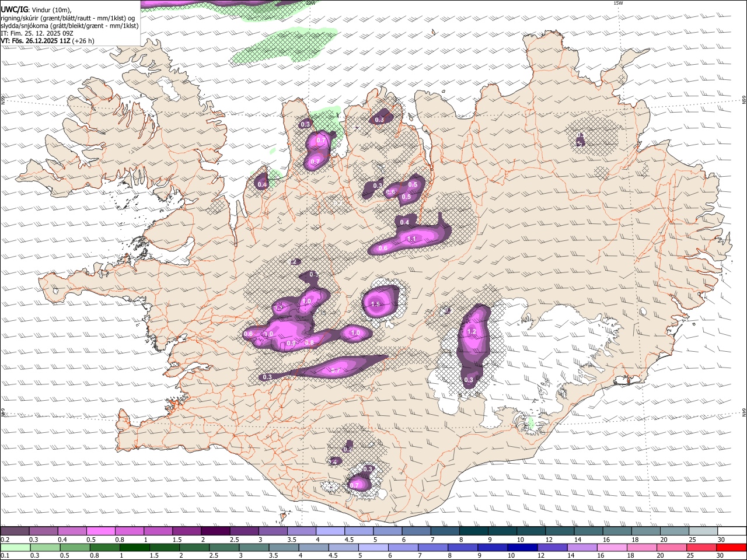This screenshot has height=560, width=747.
Task: Click the grey-teal 3 swatch in the bottom scale
Action: [x=254, y=547]
